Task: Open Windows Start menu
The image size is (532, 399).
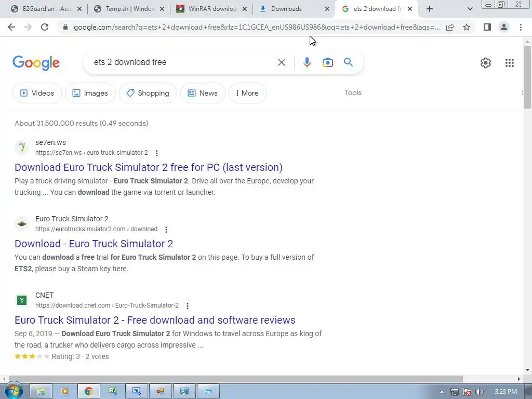Action: [14, 391]
